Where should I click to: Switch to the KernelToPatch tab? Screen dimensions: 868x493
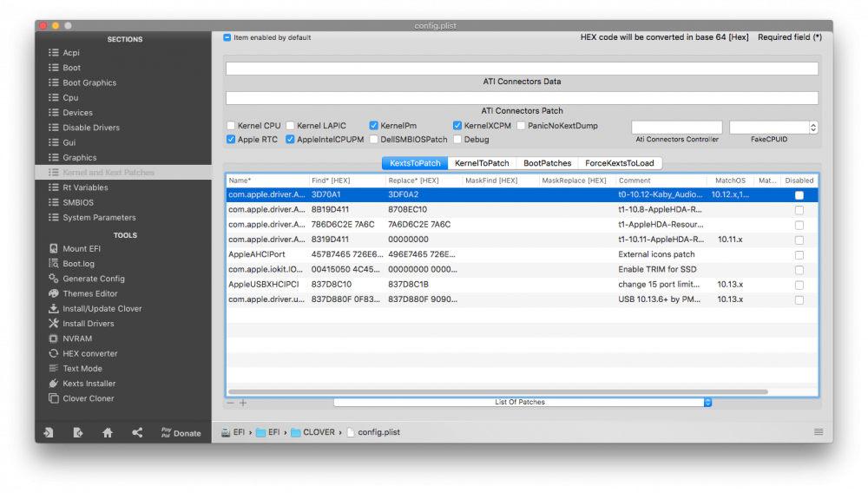(482, 163)
